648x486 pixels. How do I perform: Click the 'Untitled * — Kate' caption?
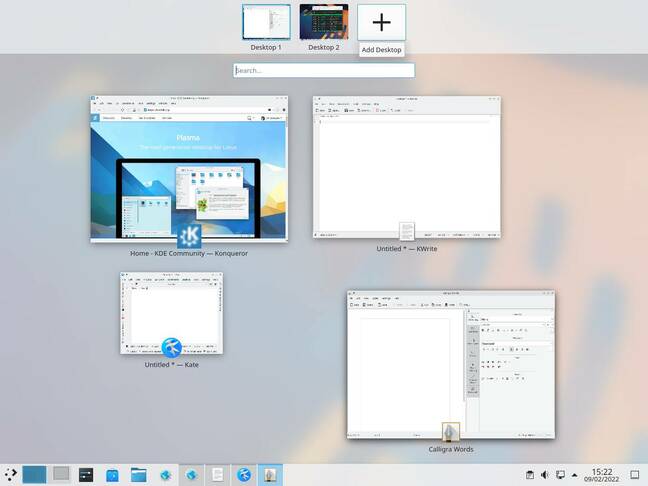pyautogui.click(x=172, y=365)
